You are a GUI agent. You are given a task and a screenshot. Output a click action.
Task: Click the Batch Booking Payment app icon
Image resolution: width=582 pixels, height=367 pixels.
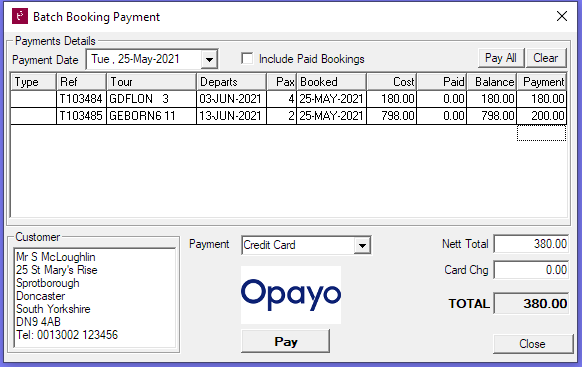click(x=20, y=16)
